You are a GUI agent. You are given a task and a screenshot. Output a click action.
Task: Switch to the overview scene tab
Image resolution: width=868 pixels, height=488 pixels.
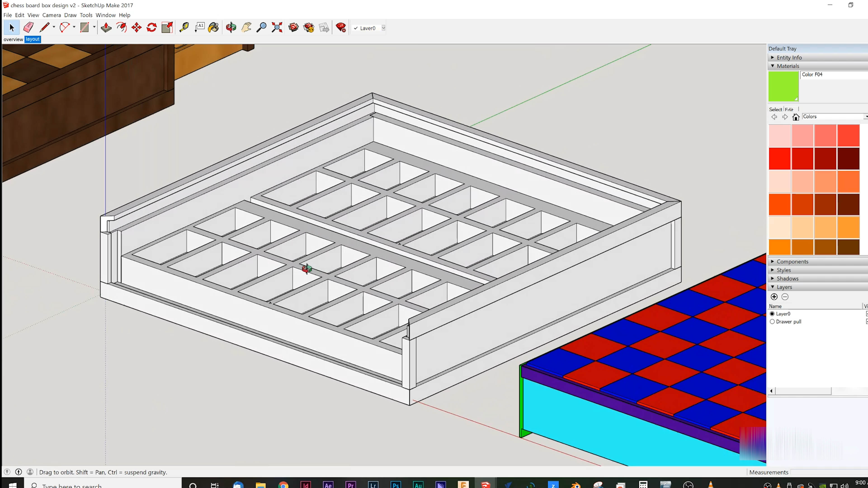(13, 39)
